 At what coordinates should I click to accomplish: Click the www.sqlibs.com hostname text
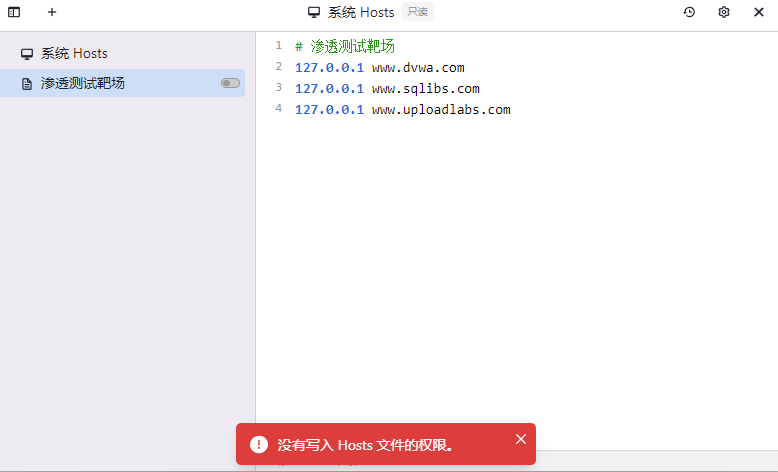click(426, 89)
